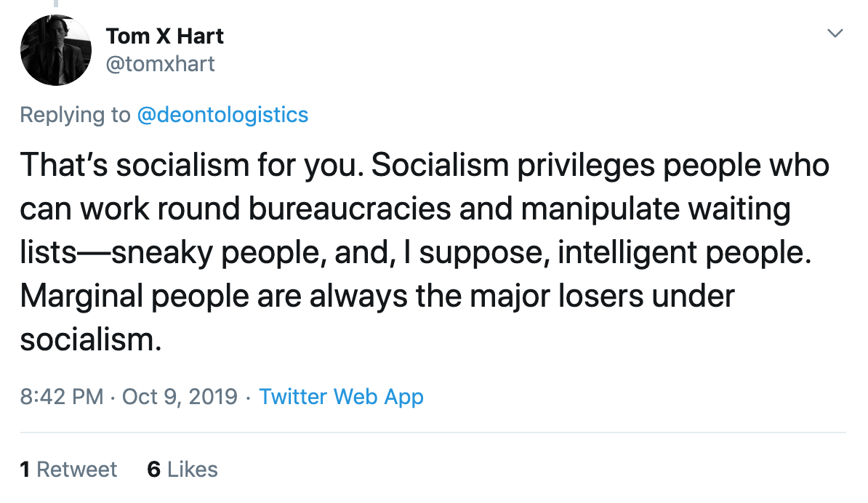
Task: Select the Oct 9, 2019 date
Action: (x=180, y=397)
